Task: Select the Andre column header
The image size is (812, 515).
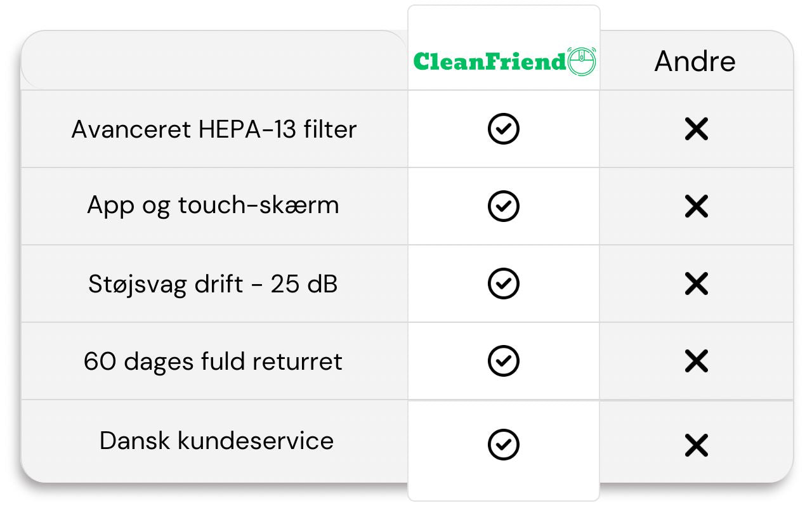Action: [x=695, y=62]
